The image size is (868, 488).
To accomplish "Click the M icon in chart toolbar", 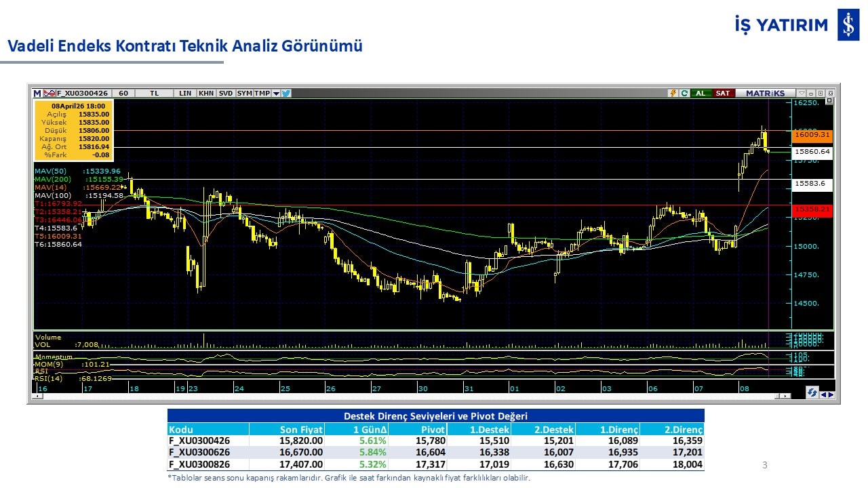I will [x=38, y=94].
